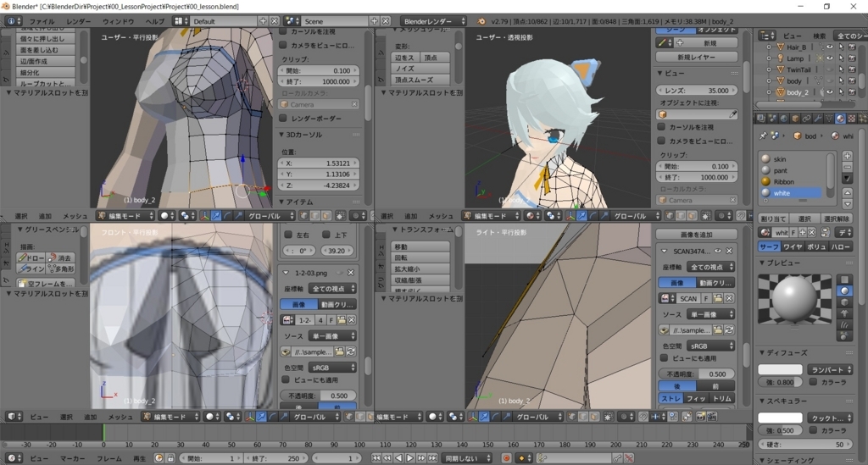868x465 pixels.
Task: Toggle visibility eye for Lamp
Action: (829, 58)
